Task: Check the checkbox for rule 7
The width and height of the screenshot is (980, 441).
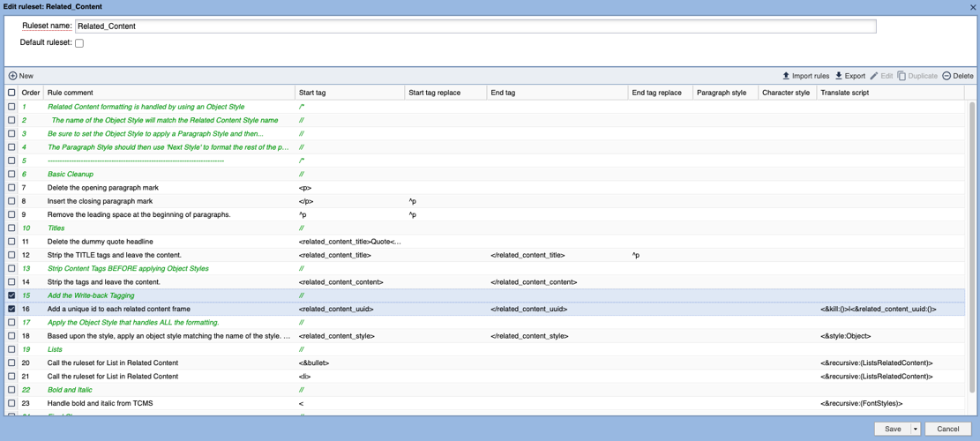Action: [x=11, y=188]
